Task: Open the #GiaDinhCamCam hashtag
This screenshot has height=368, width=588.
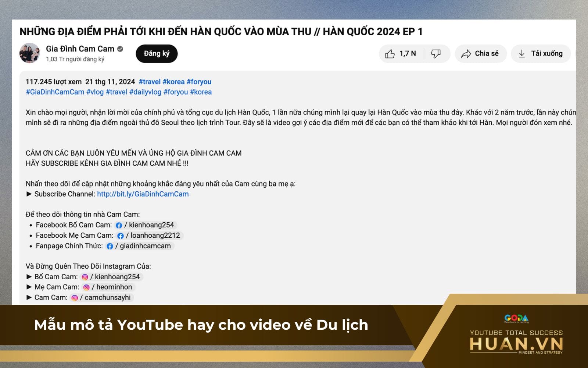Action: 55,92
